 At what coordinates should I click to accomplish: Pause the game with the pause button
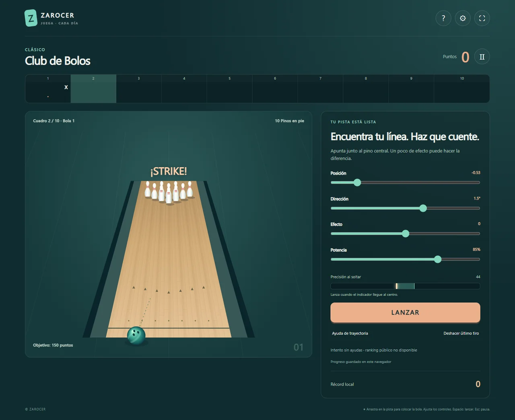point(482,57)
